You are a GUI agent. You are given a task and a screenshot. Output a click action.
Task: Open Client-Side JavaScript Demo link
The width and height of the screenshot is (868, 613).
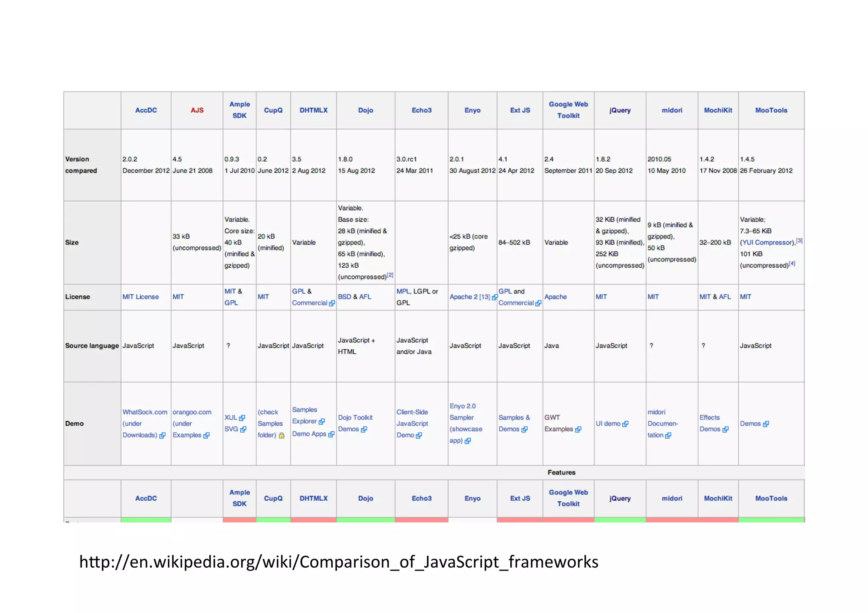point(412,423)
